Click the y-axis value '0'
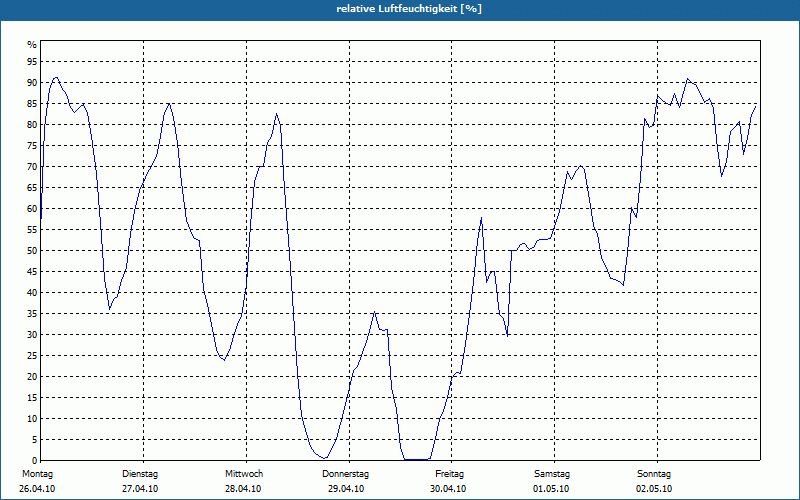This screenshot has height=500, width=800. click(35, 461)
